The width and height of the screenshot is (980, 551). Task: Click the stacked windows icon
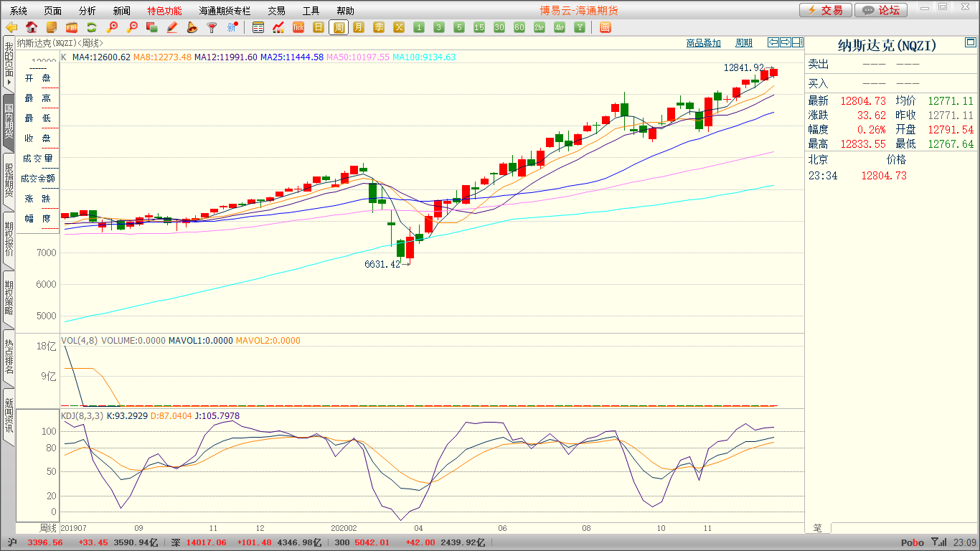pyautogui.click(x=152, y=27)
